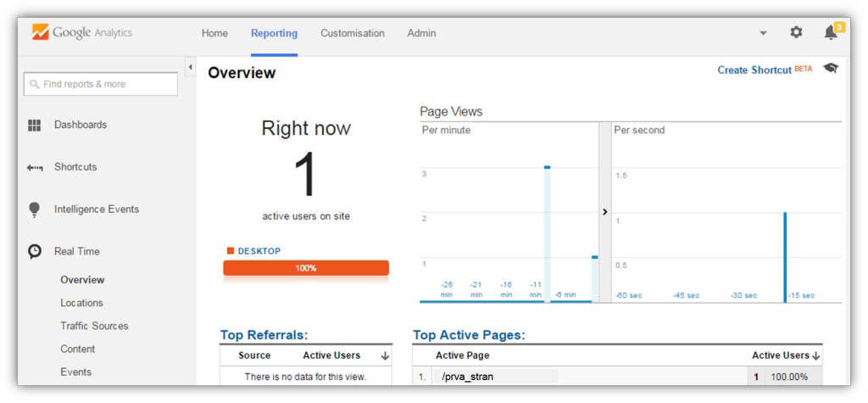Switch to the Reporting tab
Screen dimensions: 868x403
(x=274, y=33)
